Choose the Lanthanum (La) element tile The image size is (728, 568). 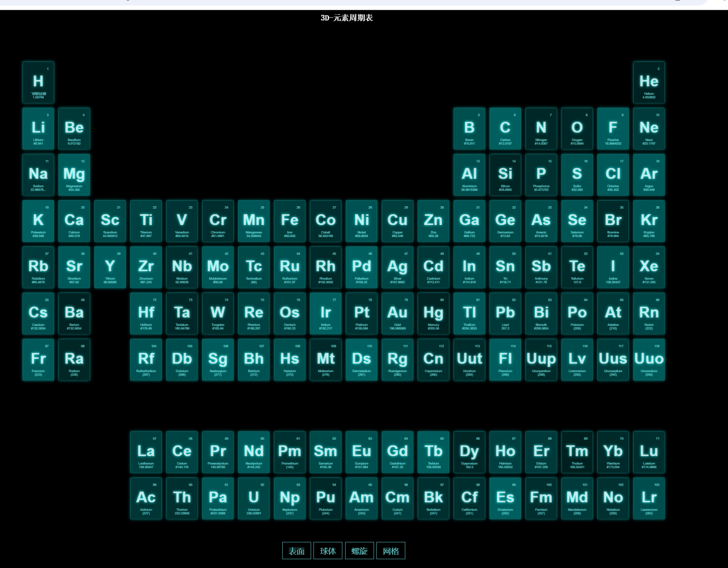point(146,452)
